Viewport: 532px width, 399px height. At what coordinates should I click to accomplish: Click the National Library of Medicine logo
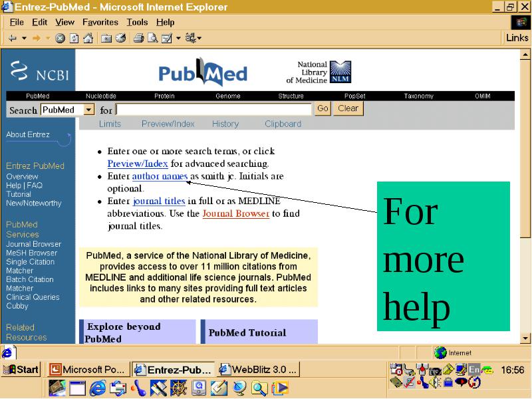(x=319, y=72)
